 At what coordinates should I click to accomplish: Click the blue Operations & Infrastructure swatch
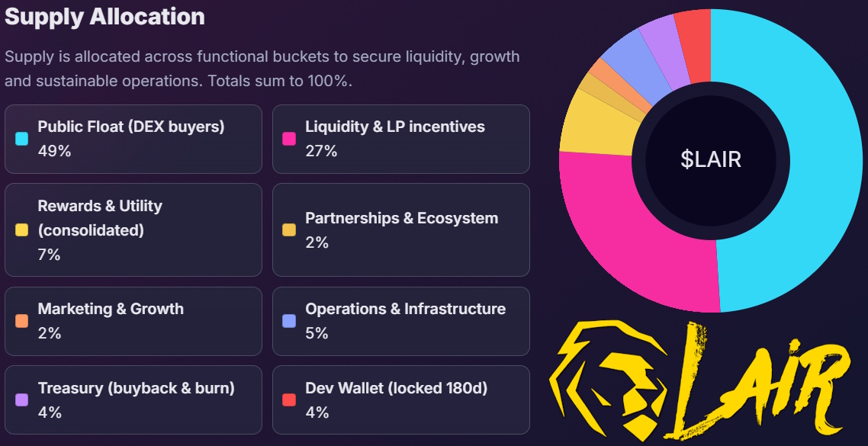289,321
